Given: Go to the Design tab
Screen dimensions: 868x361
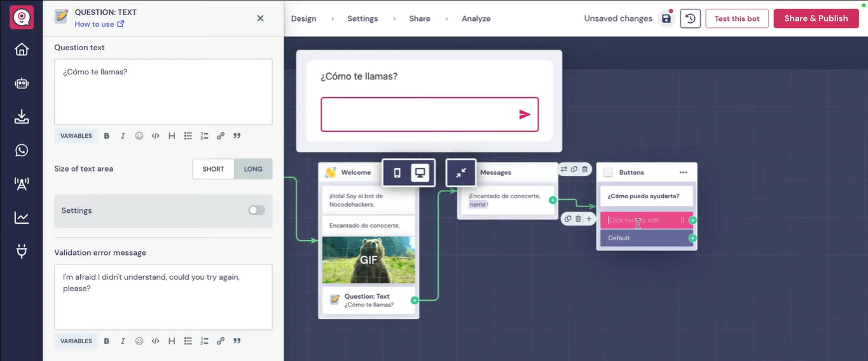Looking at the screenshot, I should pyautogui.click(x=303, y=18).
